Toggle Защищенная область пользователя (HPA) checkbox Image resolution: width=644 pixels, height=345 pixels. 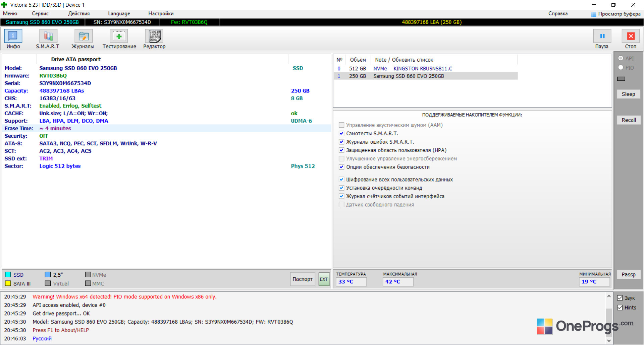(341, 150)
